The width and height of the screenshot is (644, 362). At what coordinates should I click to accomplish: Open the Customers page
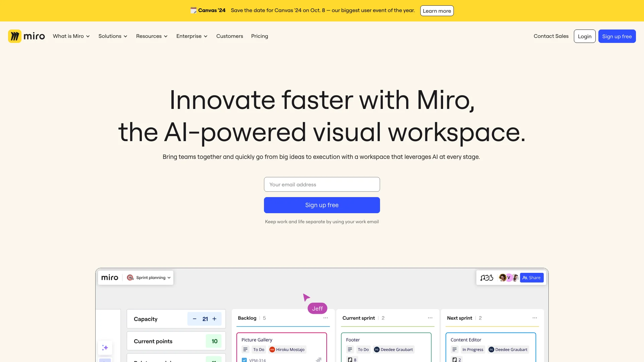pyautogui.click(x=229, y=36)
